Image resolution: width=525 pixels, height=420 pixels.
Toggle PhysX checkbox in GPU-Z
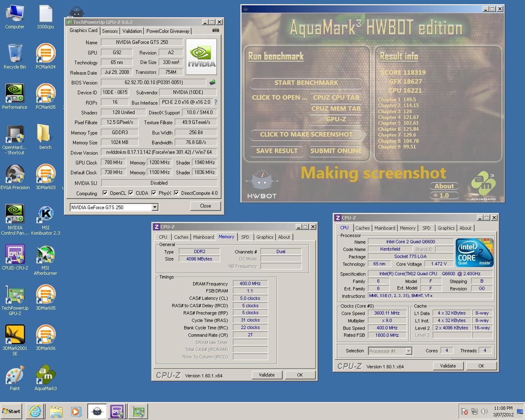point(154,193)
